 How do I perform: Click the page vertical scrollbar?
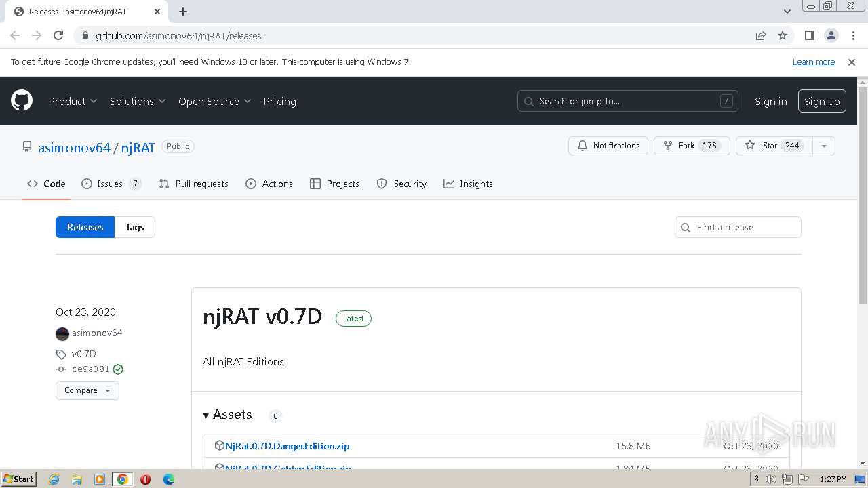tap(863, 195)
